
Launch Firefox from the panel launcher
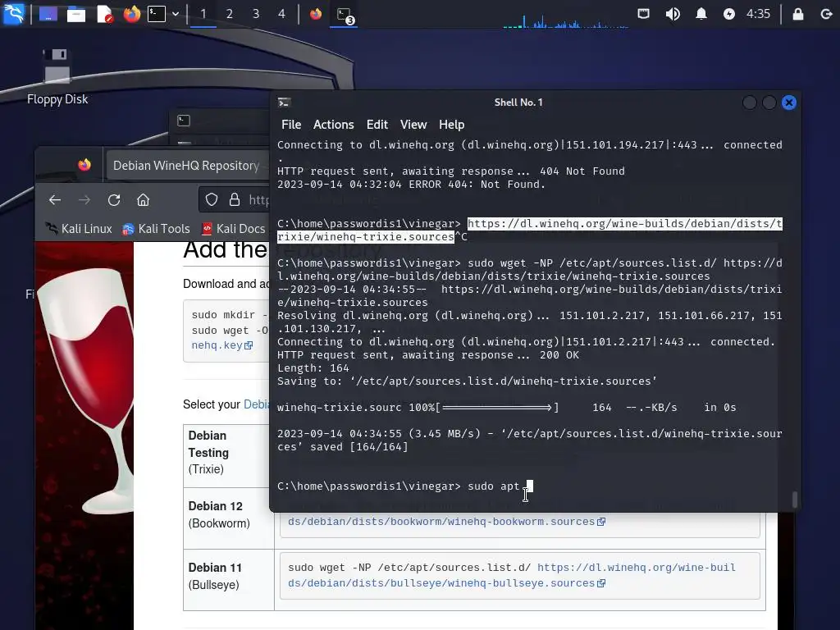point(132,13)
